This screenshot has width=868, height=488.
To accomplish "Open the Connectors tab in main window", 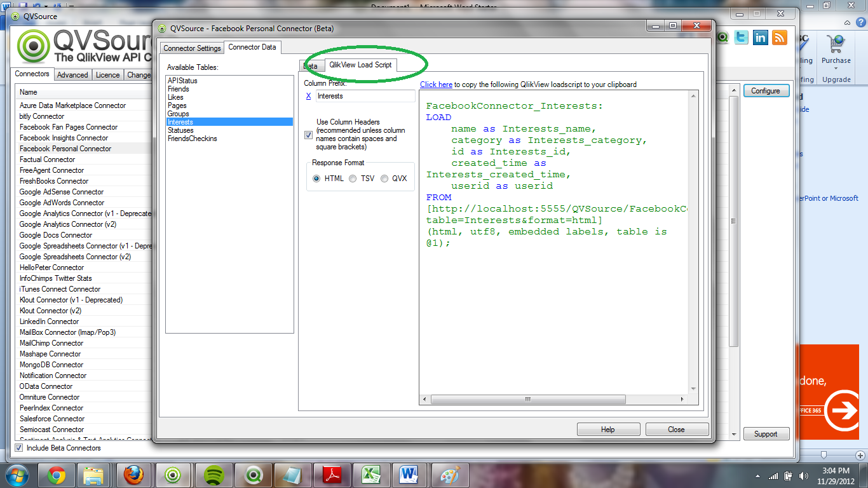I will click(x=32, y=74).
